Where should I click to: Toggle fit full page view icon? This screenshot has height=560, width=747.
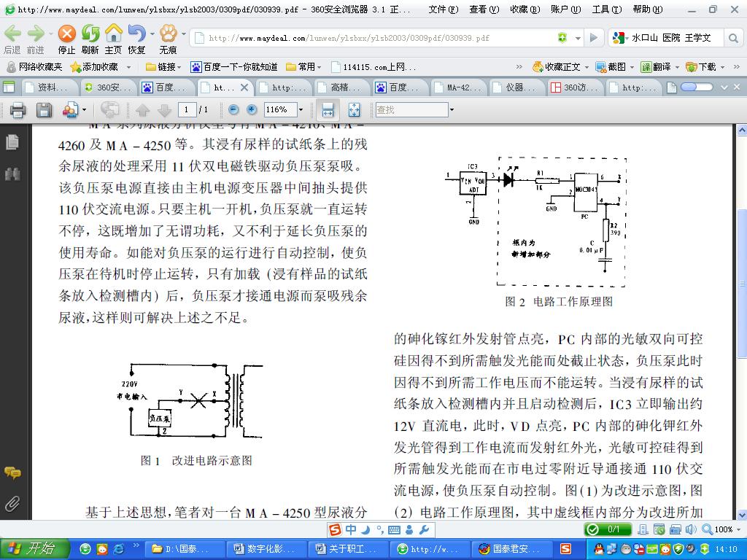(354, 110)
